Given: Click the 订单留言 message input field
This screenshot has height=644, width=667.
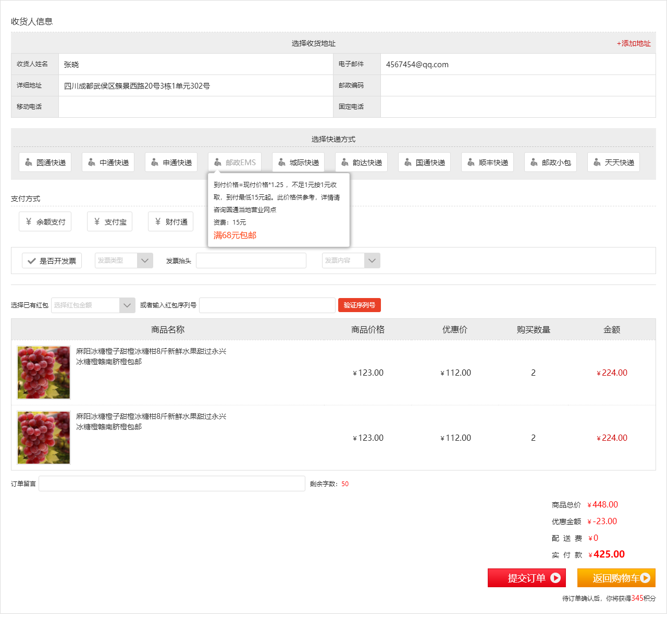Looking at the screenshot, I should [172, 484].
